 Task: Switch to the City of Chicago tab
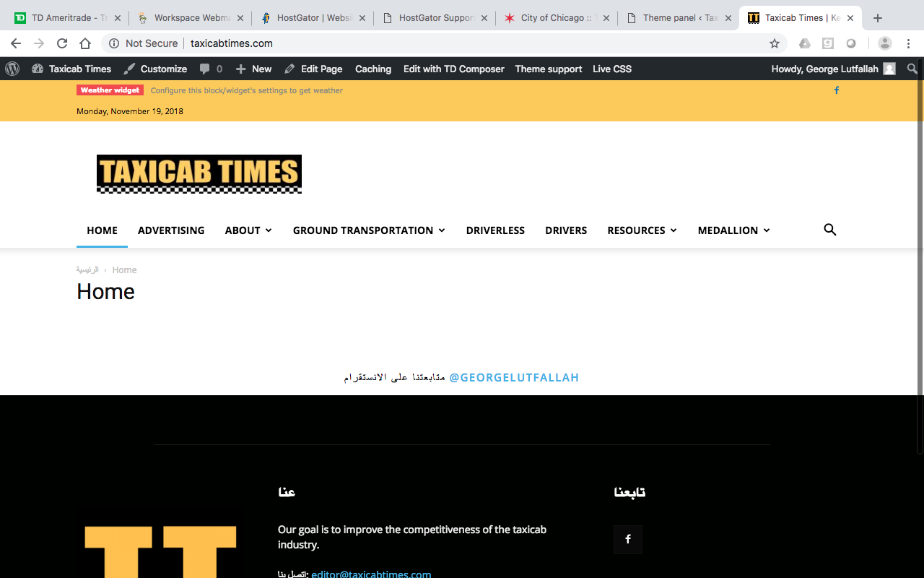tap(557, 18)
